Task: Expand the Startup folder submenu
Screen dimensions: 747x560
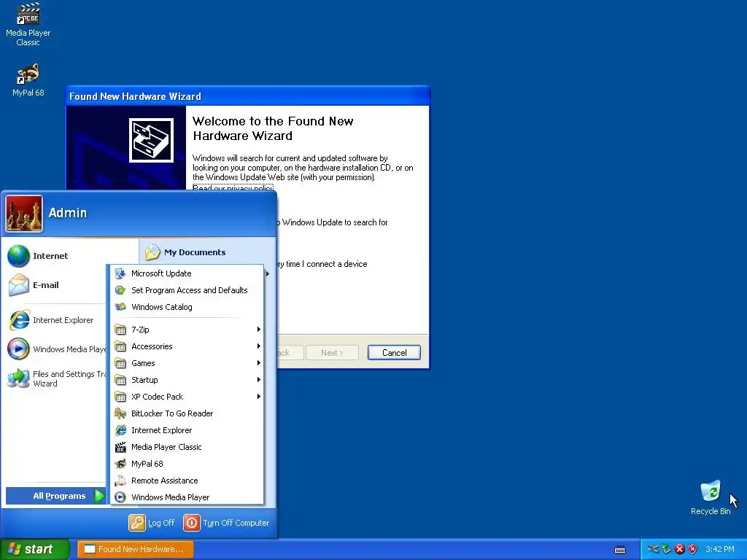Action: (187, 379)
